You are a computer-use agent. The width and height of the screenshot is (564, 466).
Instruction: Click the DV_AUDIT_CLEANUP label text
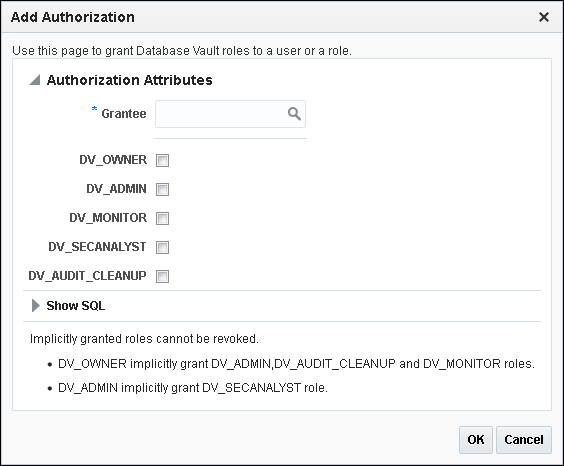87,276
